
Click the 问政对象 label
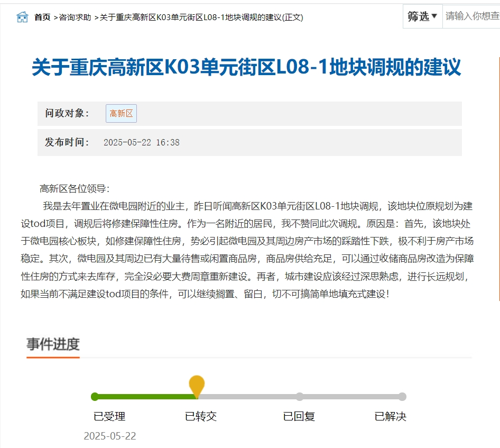pyautogui.click(x=67, y=113)
